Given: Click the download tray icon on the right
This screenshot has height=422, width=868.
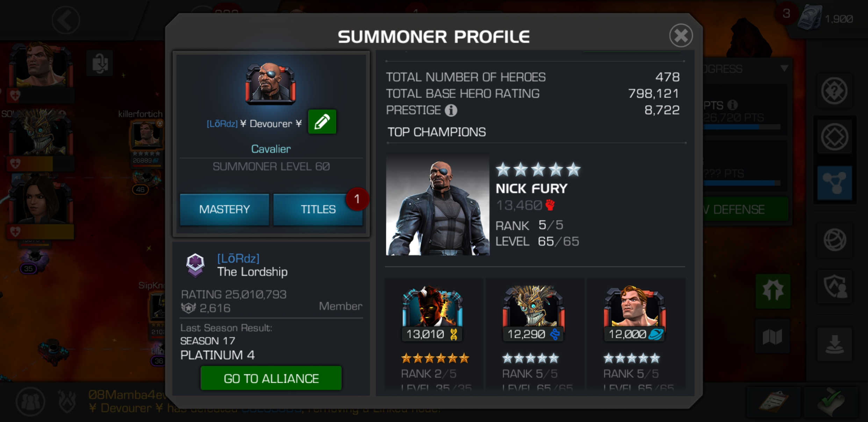Looking at the screenshot, I should pyautogui.click(x=834, y=344).
